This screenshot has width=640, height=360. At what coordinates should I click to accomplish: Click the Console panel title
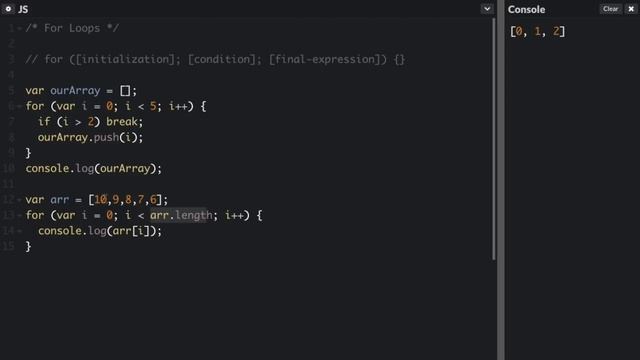pyautogui.click(x=526, y=9)
